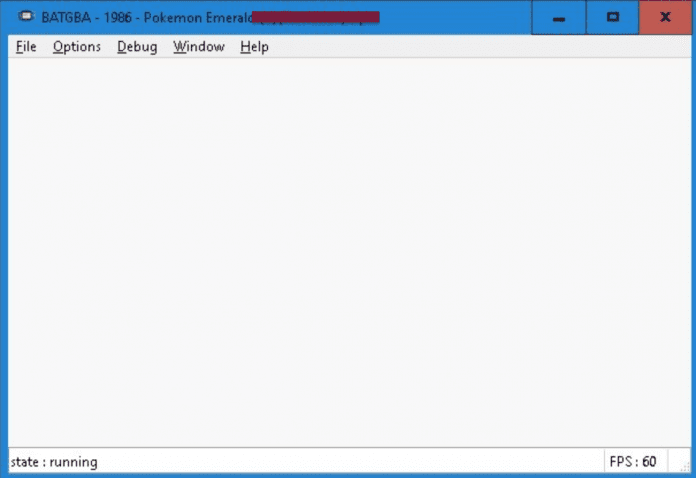This screenshot has height=478, width=696.
Task: Click the BATGBA app icon in title bar
Action: coord(25,17)
